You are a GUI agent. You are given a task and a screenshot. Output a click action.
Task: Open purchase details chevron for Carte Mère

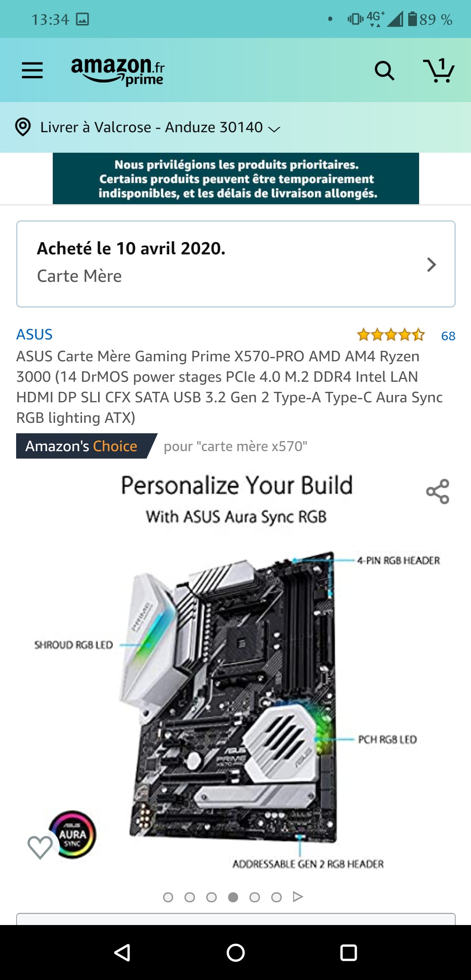coord(431,264)
